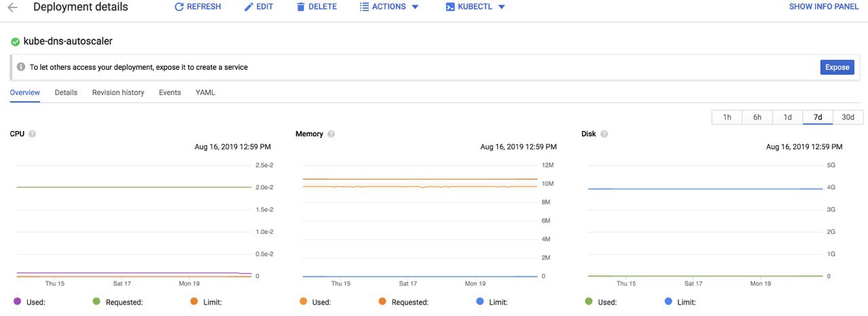Screen dimensions: 868x316
Task: Toggle Memory Requested legend dot
Action: (x=382, y=301)
